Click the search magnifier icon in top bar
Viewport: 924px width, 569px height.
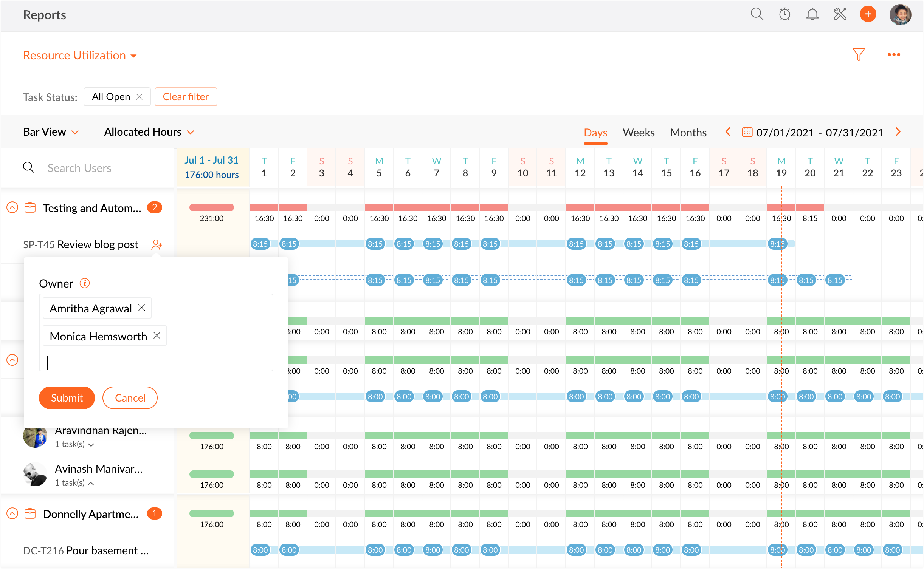[x=757, y=14]
